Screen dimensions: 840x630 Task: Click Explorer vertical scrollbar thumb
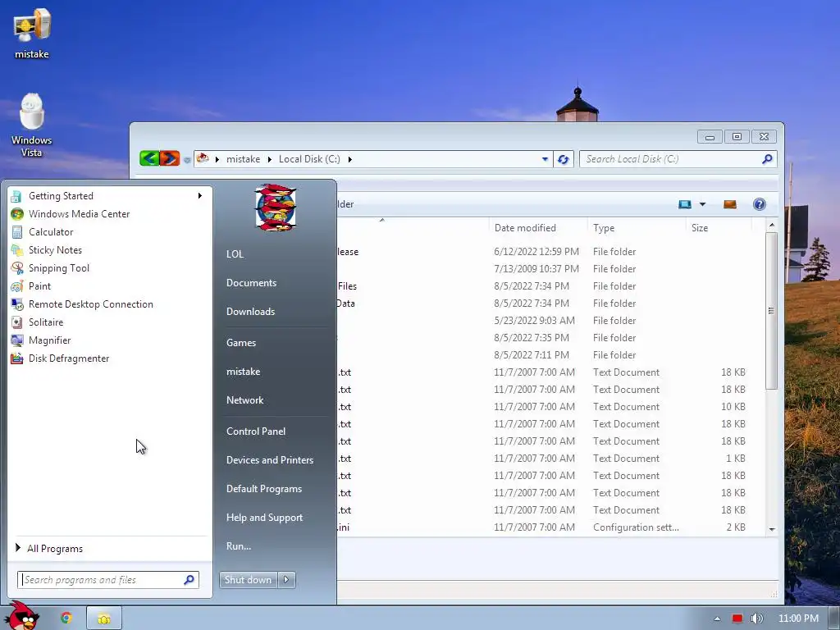click(x=771, y=310)
